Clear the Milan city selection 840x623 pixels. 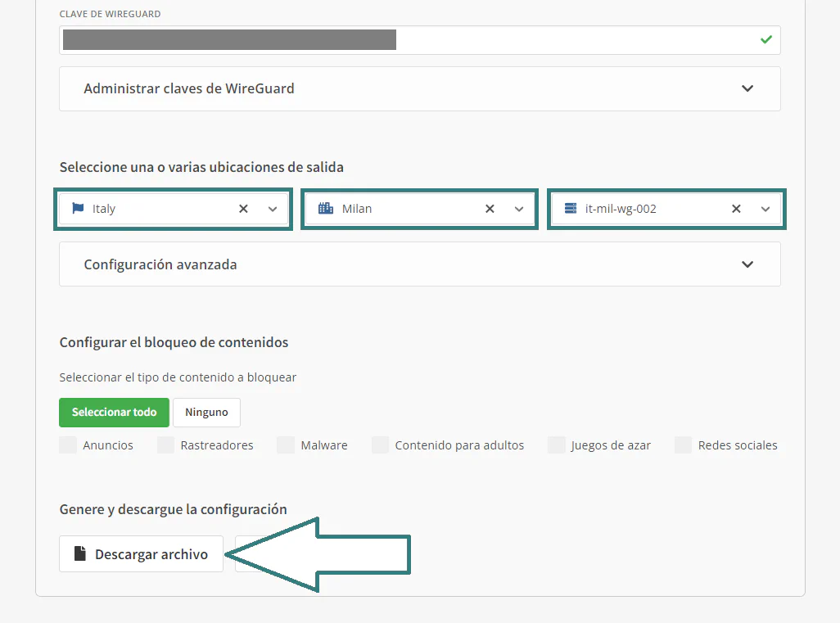coord(490,209)
